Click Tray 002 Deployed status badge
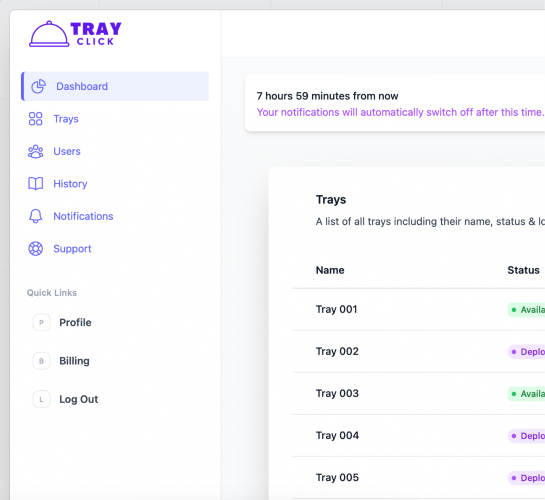This screenshot has width=545, height=500. click(x=526, y=352)
